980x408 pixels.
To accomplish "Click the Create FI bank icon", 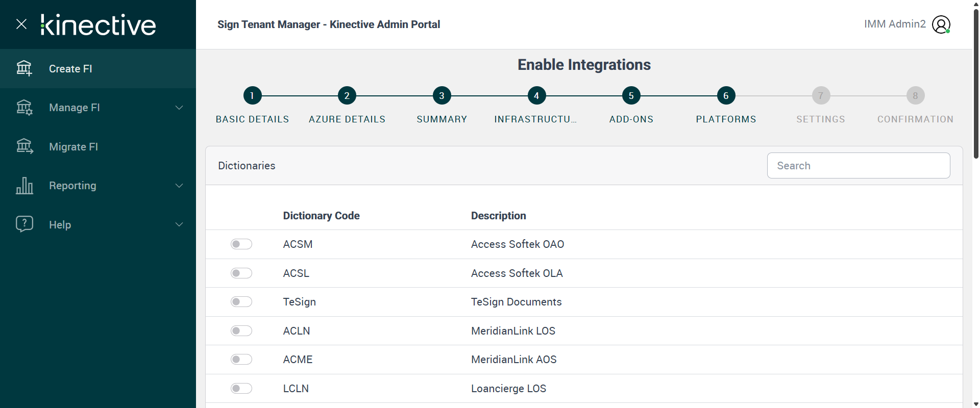I will tap(24, 68).
